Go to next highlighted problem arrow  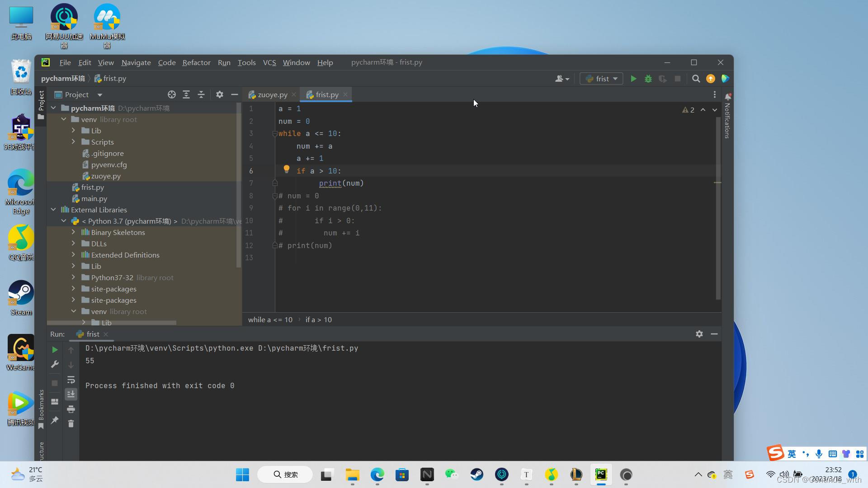point(715,110)
